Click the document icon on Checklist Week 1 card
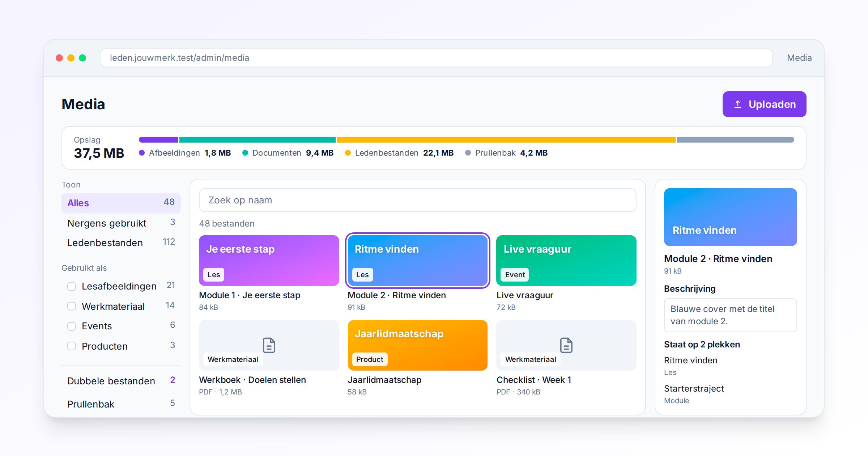Image resolution: width=868 pixels, height=456 pixels. pyautogui.click(x=566, y=345)
